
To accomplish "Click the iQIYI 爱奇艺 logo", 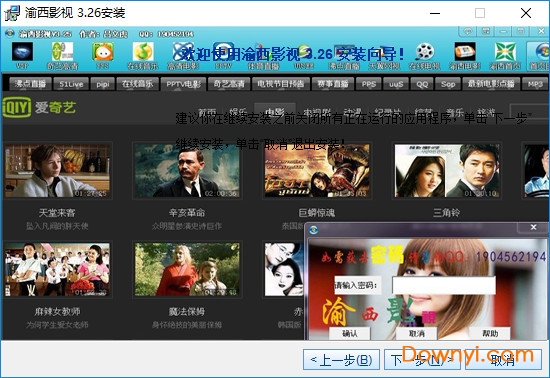I will pyautogui.click(x=39, y=107).
